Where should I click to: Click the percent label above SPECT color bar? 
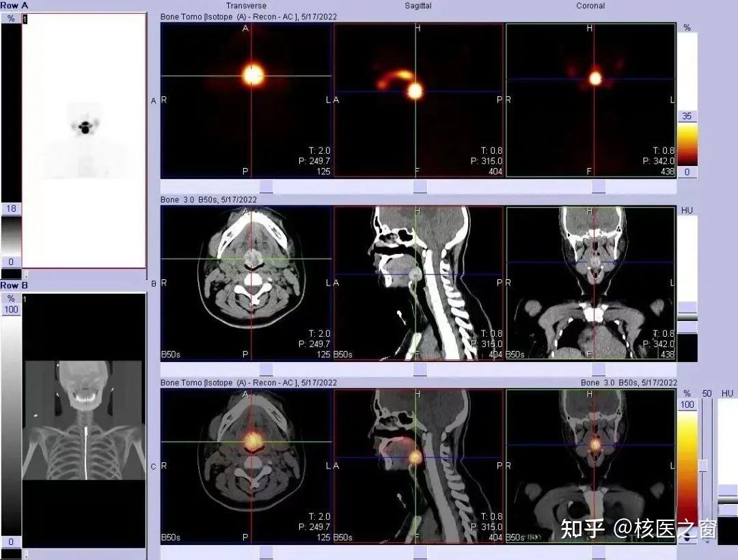tap(687, 28)
